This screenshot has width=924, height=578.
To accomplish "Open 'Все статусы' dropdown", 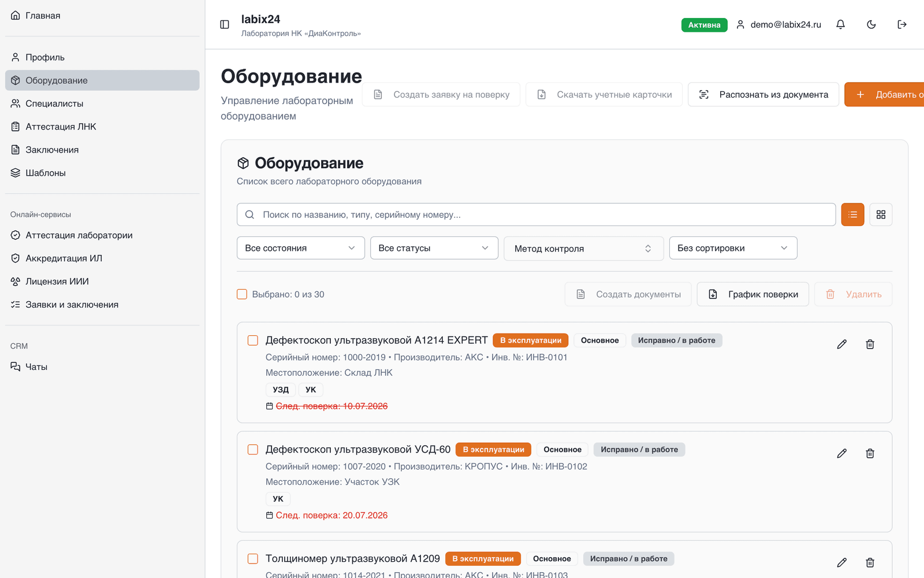I will coord(434,248).
